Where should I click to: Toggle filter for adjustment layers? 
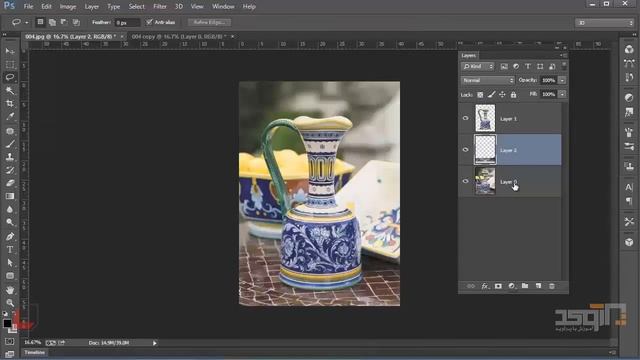click(x=516, y=67)
